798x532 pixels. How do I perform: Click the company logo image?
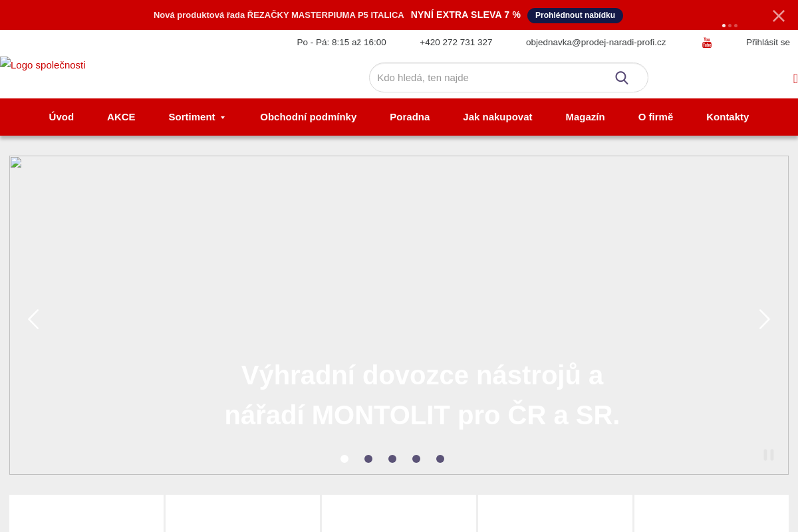(x=43, y=65)
